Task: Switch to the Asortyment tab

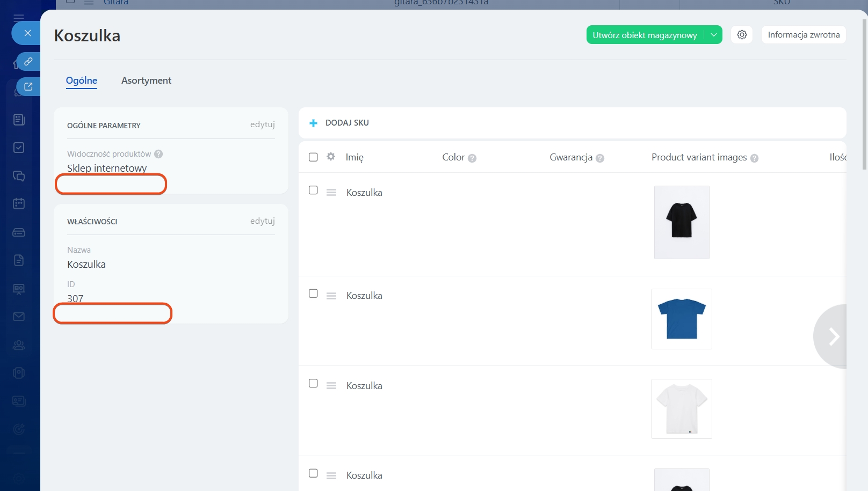Action: (146, 80)
